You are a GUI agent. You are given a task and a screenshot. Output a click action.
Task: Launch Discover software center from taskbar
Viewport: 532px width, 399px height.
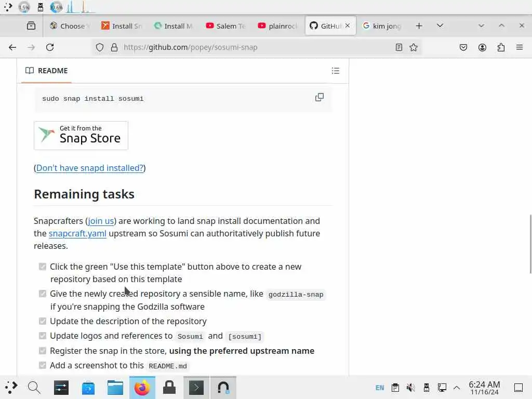88,388
